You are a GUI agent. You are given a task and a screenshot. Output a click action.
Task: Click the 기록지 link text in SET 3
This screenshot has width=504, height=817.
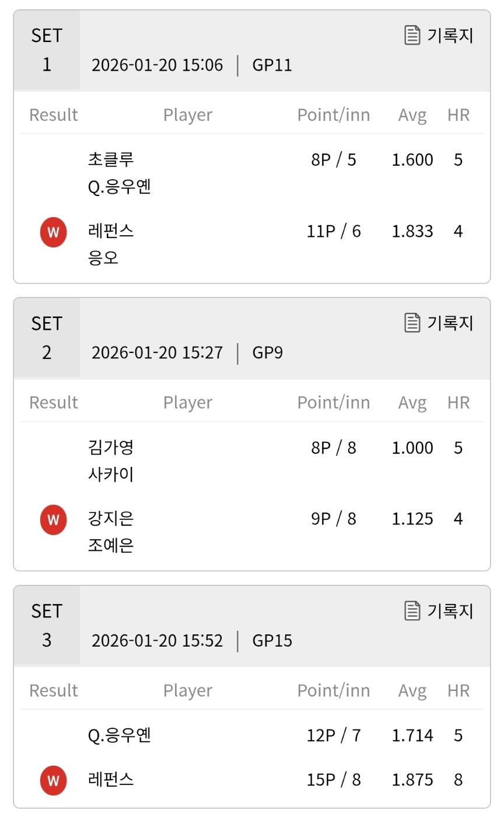pyautogui.click(x=450, y=610)
